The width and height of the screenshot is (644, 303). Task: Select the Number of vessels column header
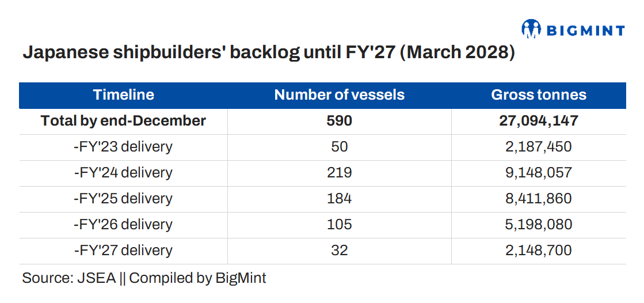tap(339, 95)
